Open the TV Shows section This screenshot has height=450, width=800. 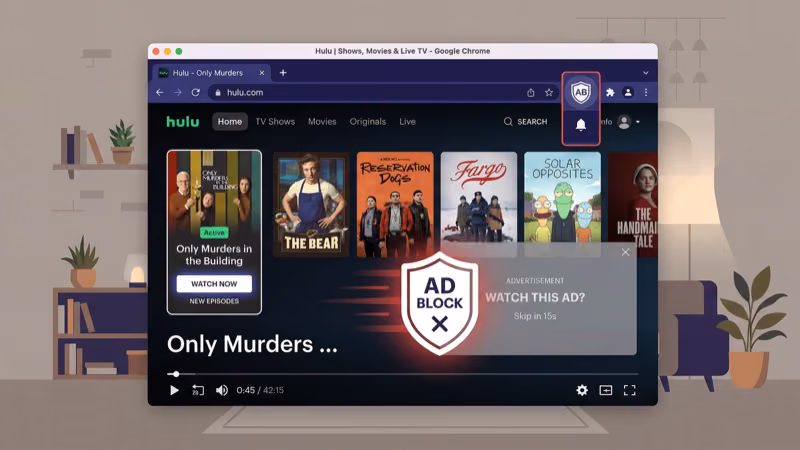(275, 121)
